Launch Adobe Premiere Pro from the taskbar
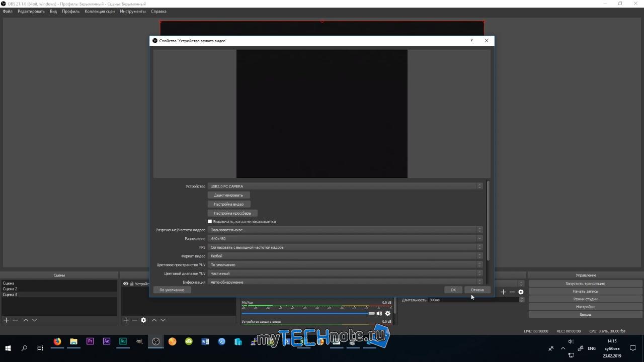The image size is (644, 362). tap(90, 341)
